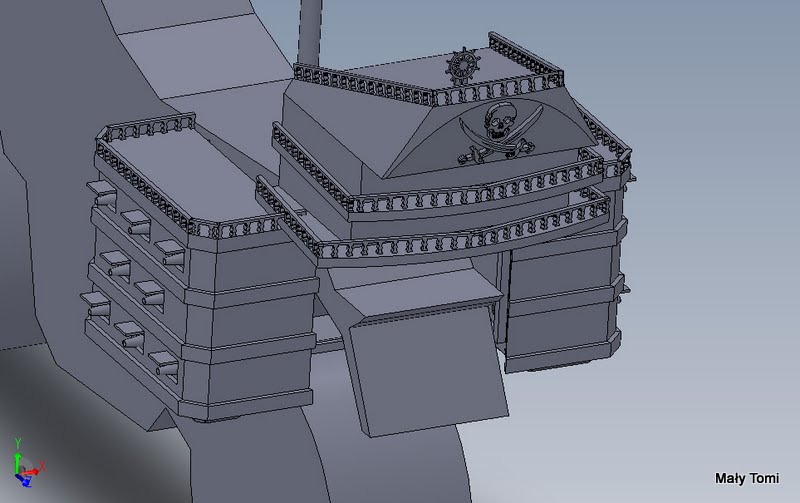Select the vertical mast pole
The width and height of the screenshot is (800, 503).
click(x=310, y=33)
